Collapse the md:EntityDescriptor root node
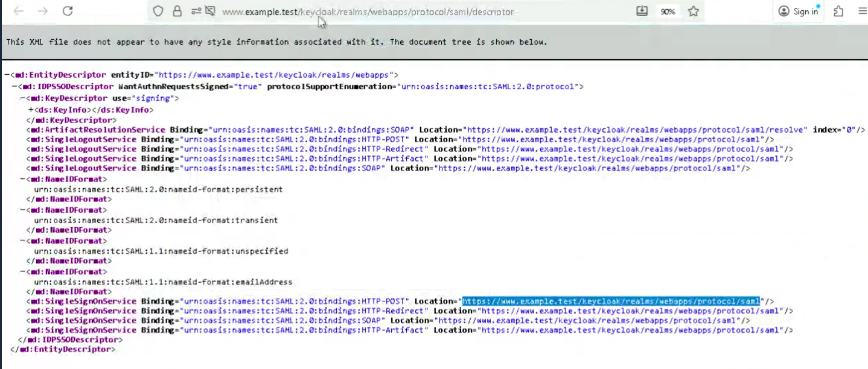Image resolution: width=868 pixels, height=369 pixels. coord(6,75)
